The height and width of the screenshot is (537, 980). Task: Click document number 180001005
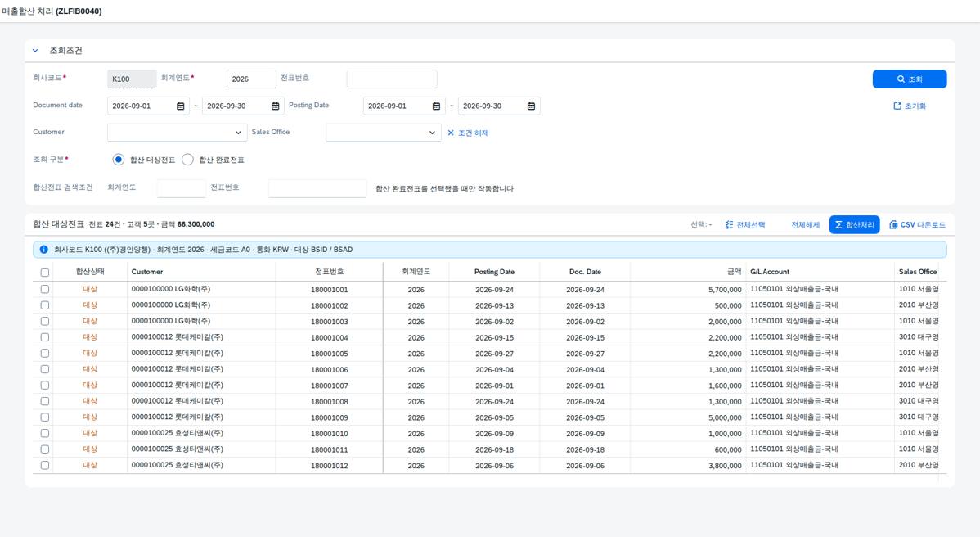(x=330, y=354)
